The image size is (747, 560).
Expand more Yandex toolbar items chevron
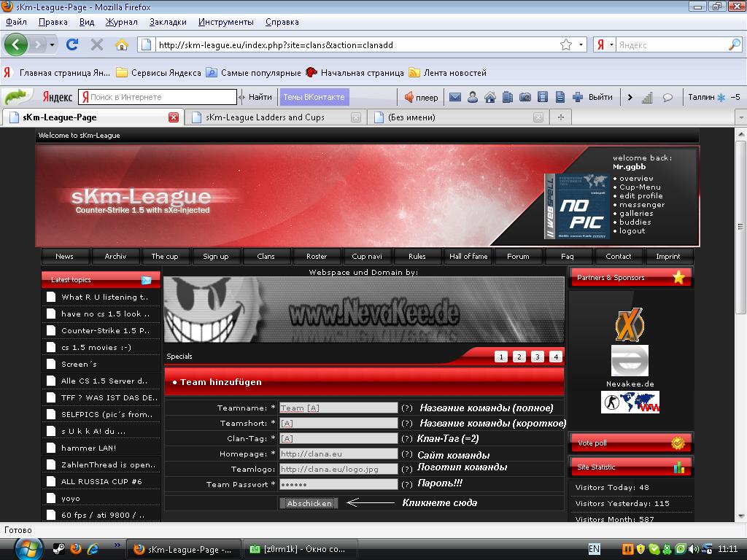[630, 97]
